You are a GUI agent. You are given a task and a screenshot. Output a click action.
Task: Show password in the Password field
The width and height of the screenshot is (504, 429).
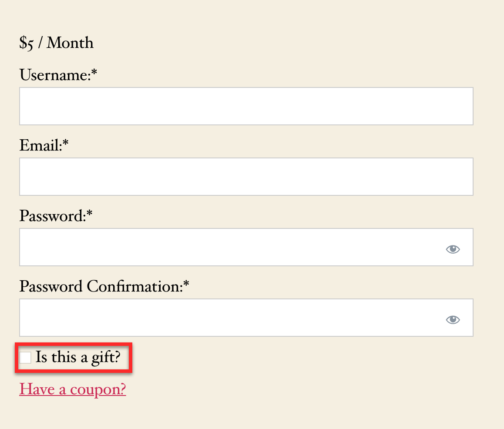pyautogui.click(x=453, y=249)
